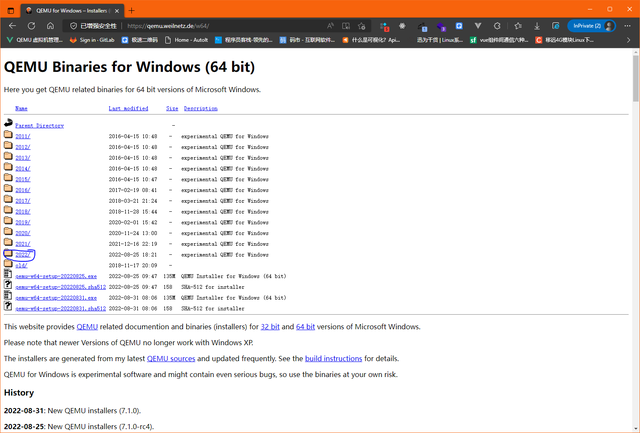Open the tab actions menu icon
This screenshot has height=433, width=640.
(11, 11)
